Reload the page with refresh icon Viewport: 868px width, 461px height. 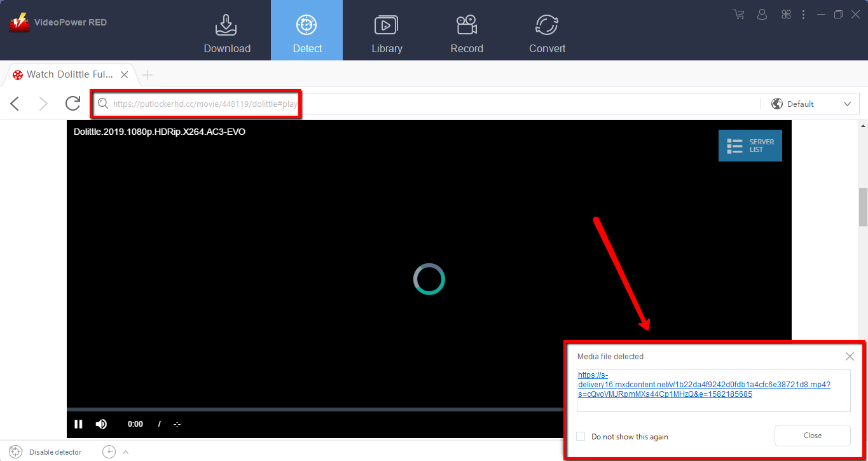coord(73,104)
